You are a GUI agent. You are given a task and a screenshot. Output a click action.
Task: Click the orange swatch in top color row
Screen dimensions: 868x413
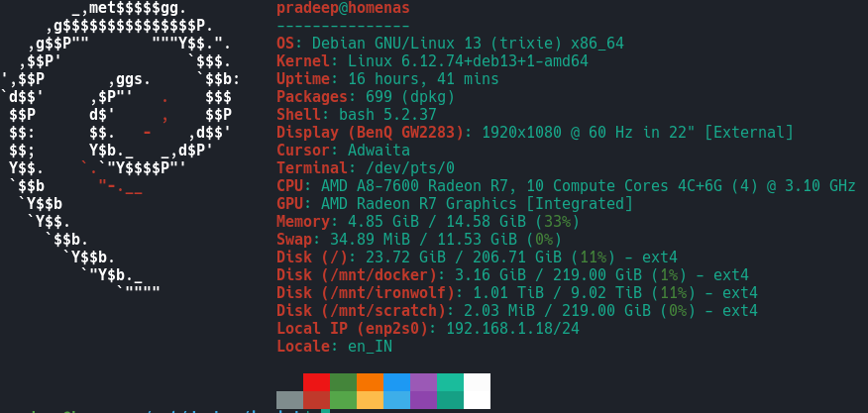370,382
